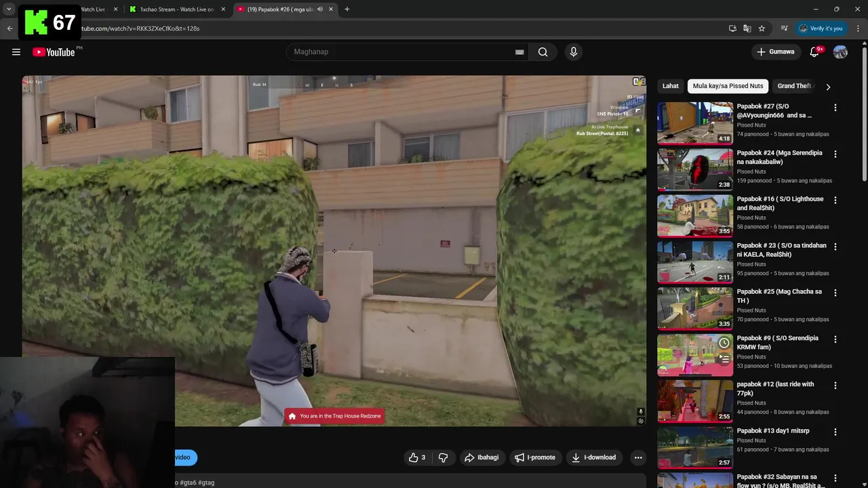The width and height of the screenshot is (868, 488).
Task: Open the YouTube account avatar menu
Action: point(840,52)
